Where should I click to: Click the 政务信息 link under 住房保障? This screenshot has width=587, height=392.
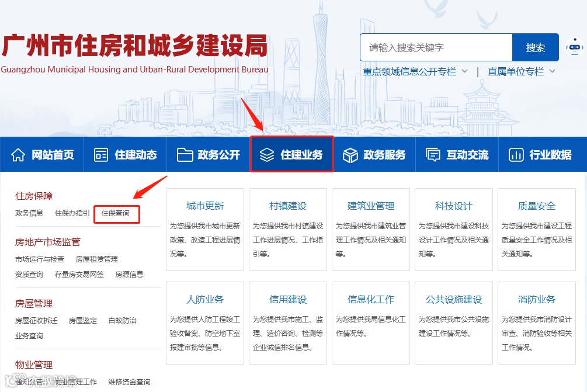click(29, 213)
